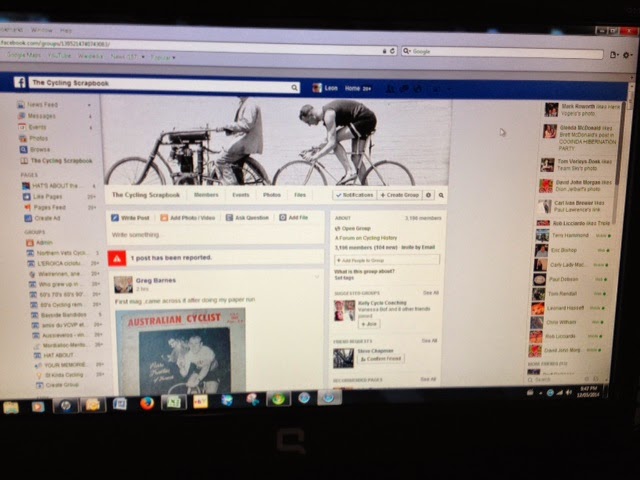Click the Add People to Group field
This screenshot has height=480, width=640.
click(x=387, y=260)
